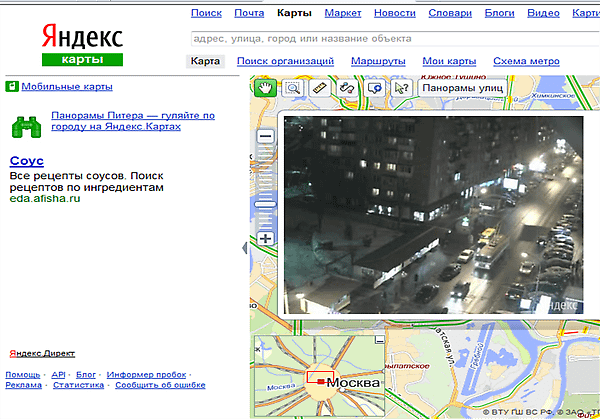
Task: Click the green binoculars icon
Action: pos(26,127)
